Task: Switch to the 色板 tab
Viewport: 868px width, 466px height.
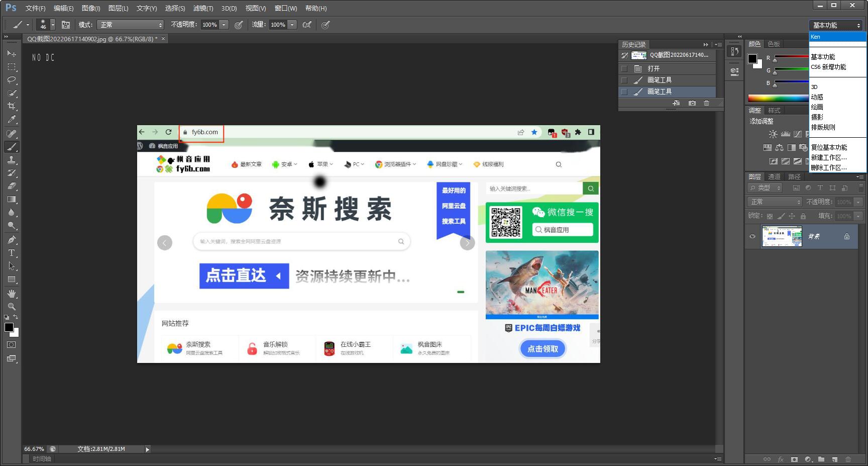Action: (x=774, y=44)
